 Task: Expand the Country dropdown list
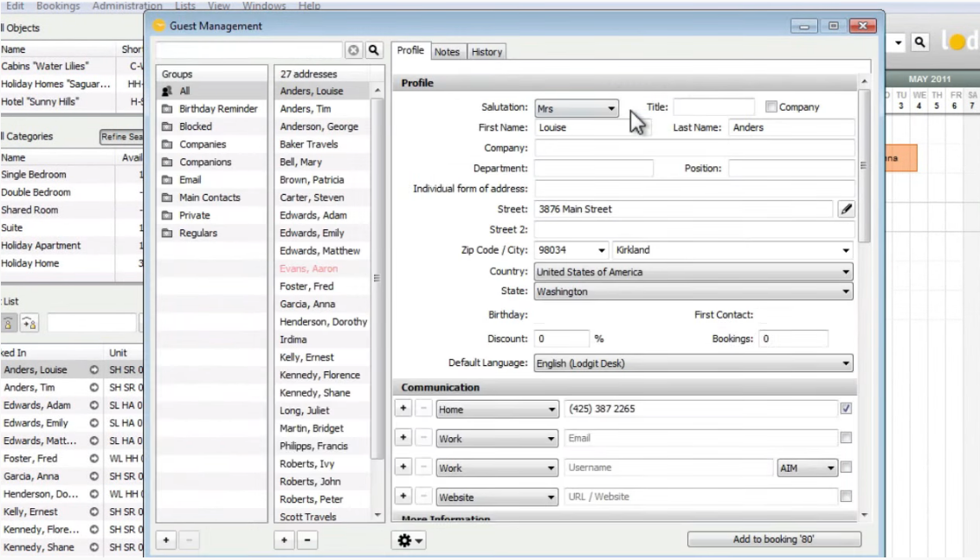693,272
